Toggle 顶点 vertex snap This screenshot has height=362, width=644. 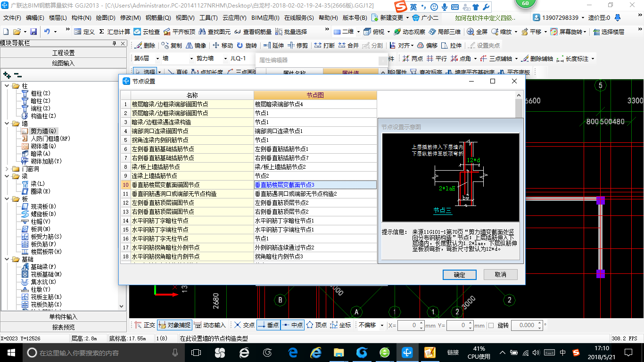[x=317, y=325]
